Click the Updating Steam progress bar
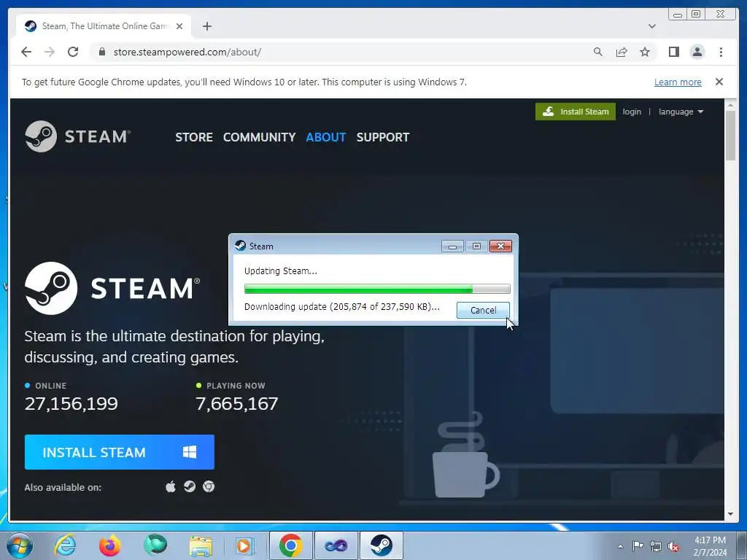747x560 pixels. coord(377,289)
